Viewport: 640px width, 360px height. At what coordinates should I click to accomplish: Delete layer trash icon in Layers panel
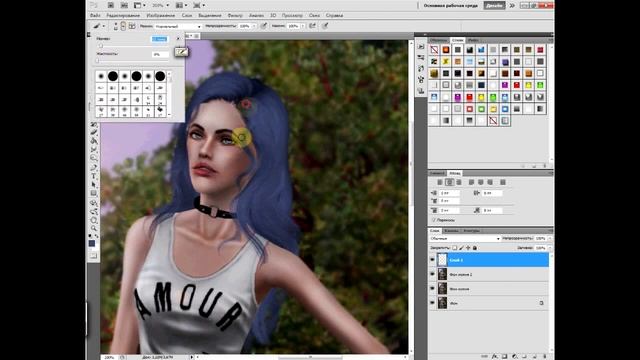544,356
